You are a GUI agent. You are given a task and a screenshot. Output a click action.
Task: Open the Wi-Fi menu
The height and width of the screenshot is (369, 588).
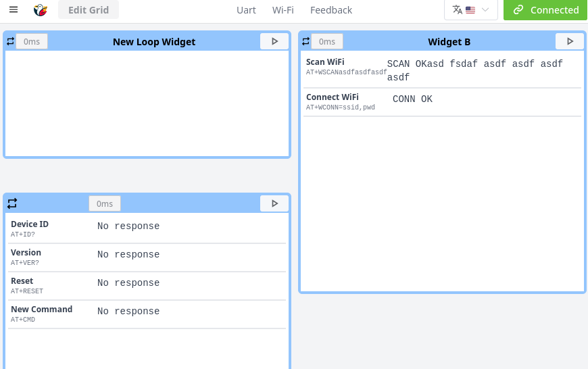pyautogui.click(x=283, y=10)
